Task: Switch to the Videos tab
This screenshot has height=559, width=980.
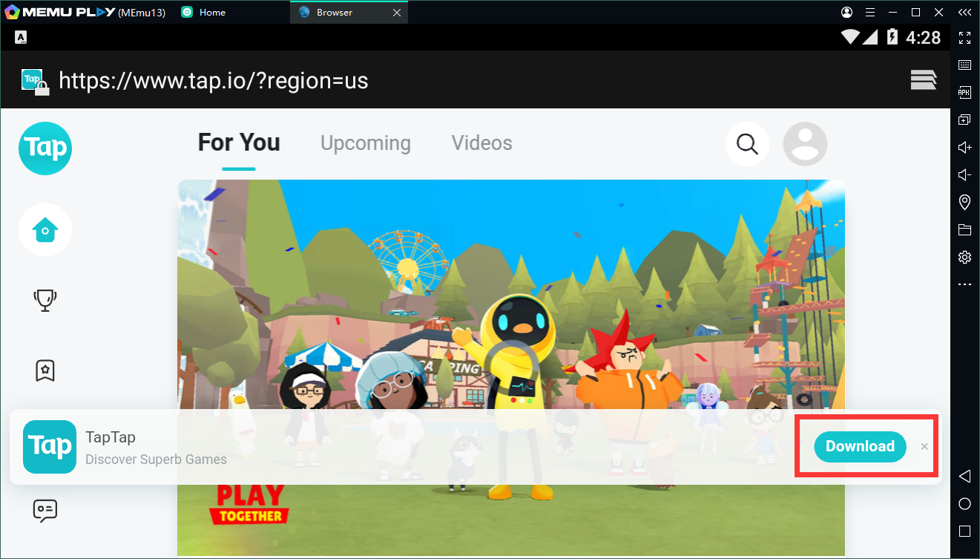Action: [x=481, y=143]
